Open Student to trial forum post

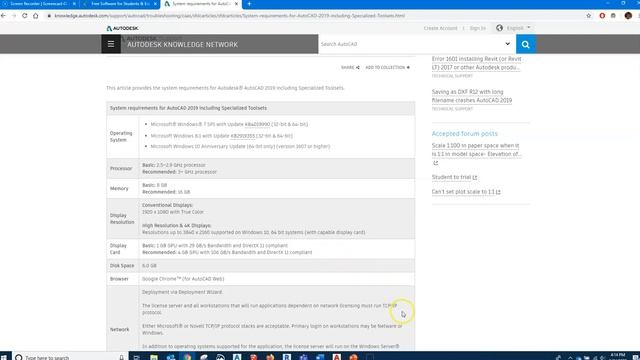(451, 177)
